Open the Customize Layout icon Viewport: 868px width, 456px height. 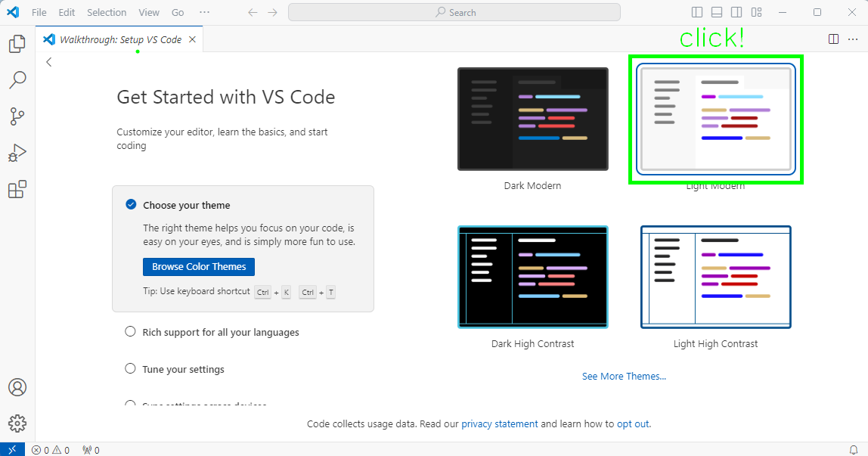click(x=756, y=12)
